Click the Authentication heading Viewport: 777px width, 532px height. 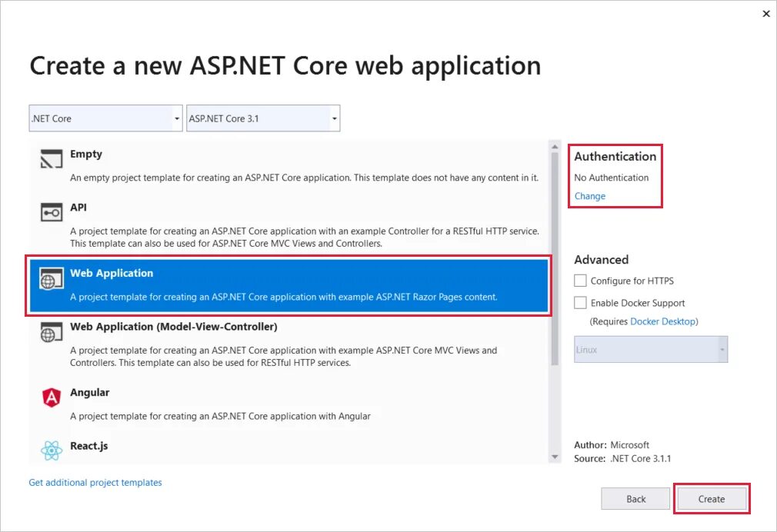pos(615,157)
